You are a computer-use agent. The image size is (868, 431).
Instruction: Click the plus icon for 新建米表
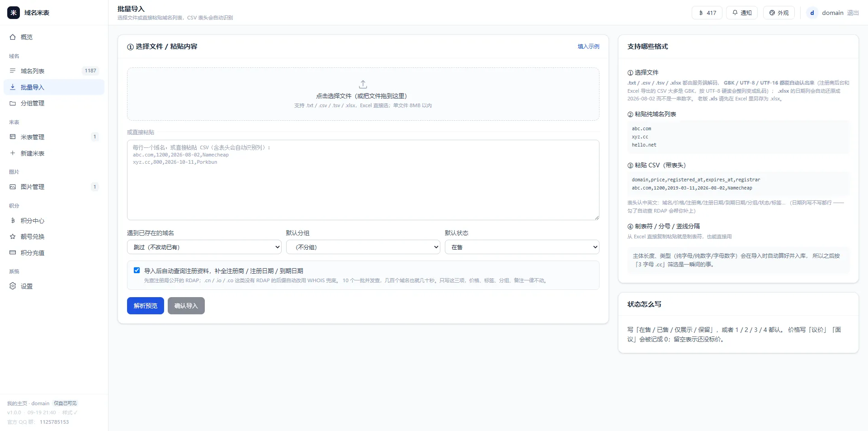(x=13, y=153)
